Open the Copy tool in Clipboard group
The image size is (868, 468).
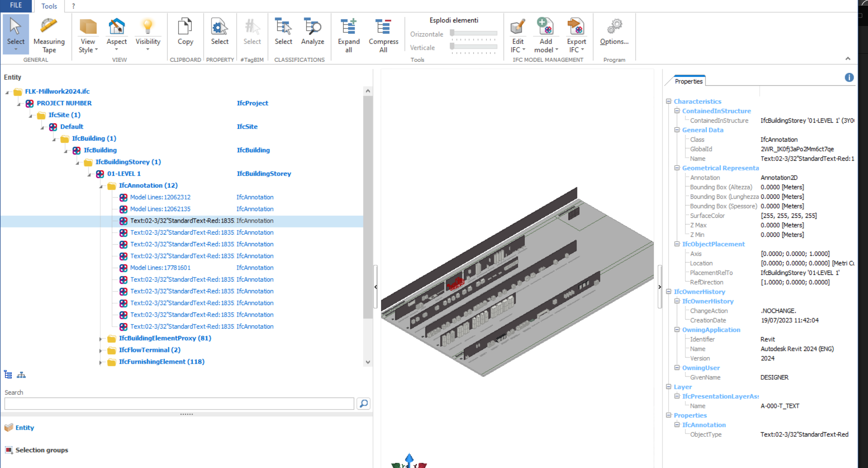(185, 34)
